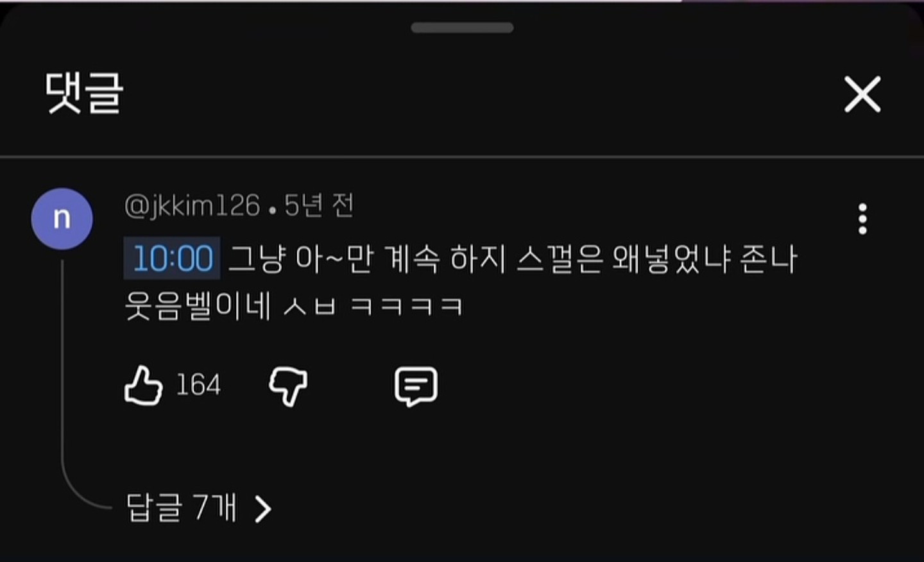
Task: Click the 164 like count
Action: pos(198,385)
